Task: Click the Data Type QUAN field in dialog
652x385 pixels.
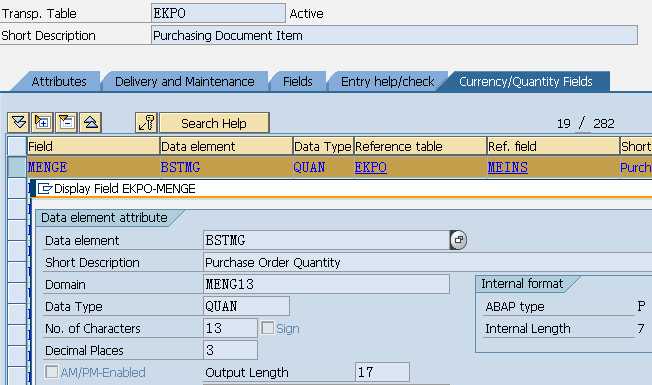Action: coord(246,306)
